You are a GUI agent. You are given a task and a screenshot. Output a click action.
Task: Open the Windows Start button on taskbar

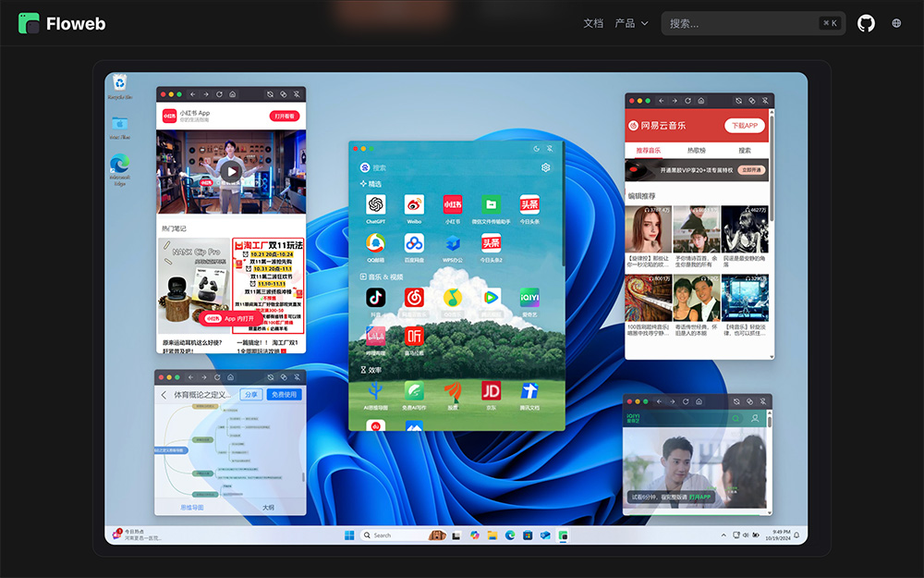pos(349,535)
